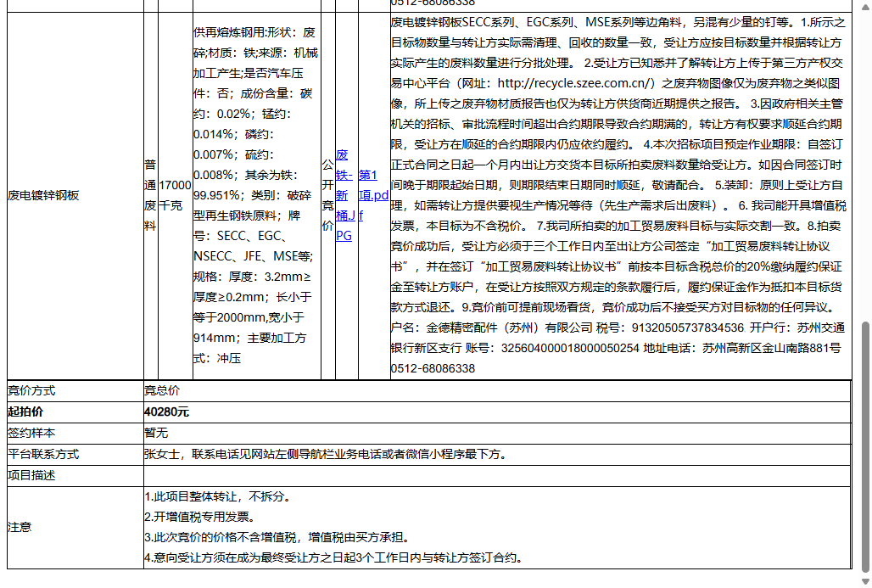
Task: Click the http://recycle.szee.com.cn/ URL text
Action: point(575,83)
